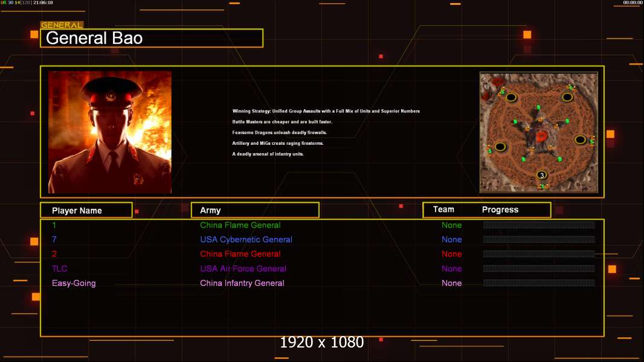Click the blue team value None
Screen dimensions: 644x362
tap(451, 240)
